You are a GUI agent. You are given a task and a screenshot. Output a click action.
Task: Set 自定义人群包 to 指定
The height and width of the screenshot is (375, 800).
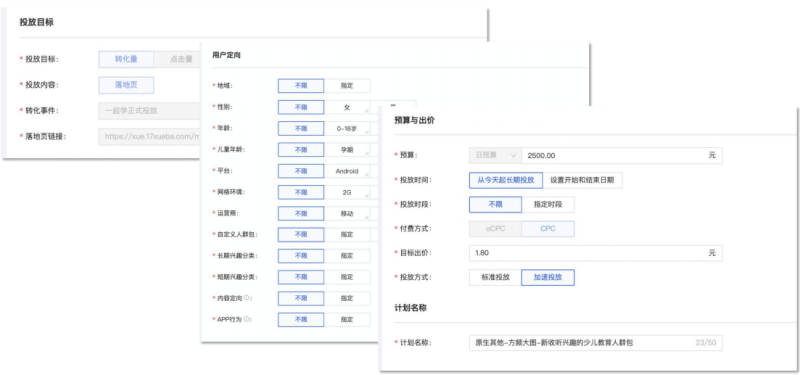[x=347, y=235]
